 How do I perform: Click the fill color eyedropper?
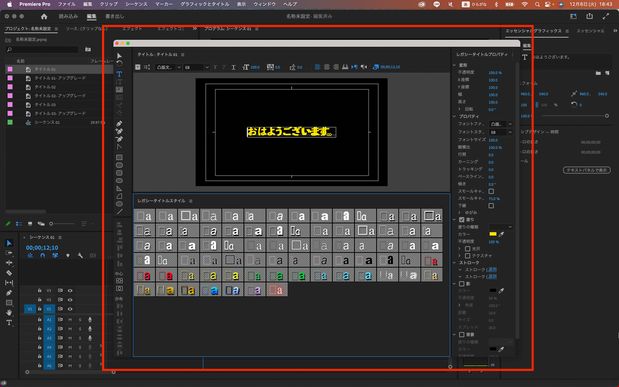[501, 234]
